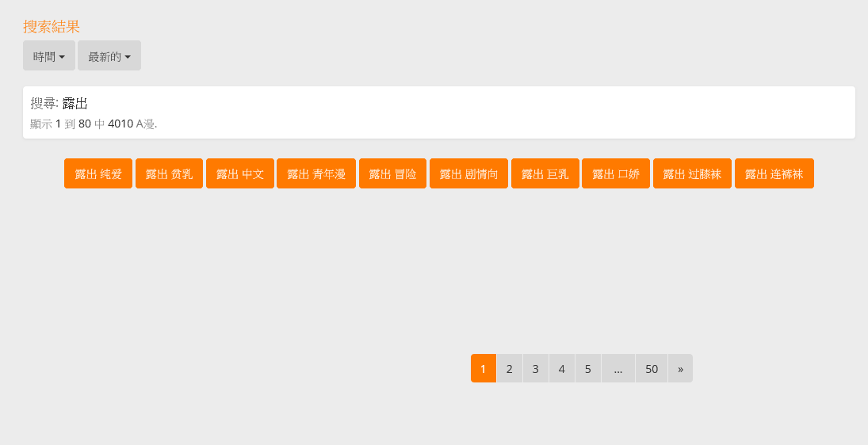This screenshot has width=868, height=445.
Task: Pick the 露出 剧情向 tag
Action: click(468, 174)
